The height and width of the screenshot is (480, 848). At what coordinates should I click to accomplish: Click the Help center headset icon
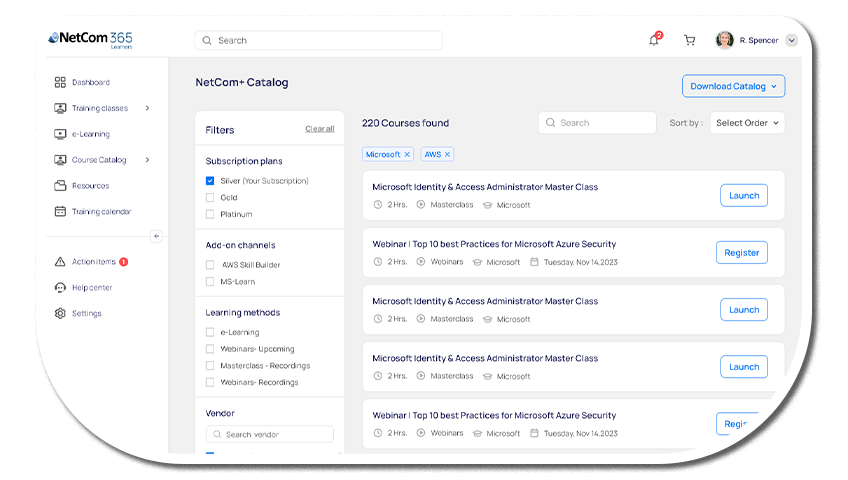pyautogui.click(x=60, y=288)
